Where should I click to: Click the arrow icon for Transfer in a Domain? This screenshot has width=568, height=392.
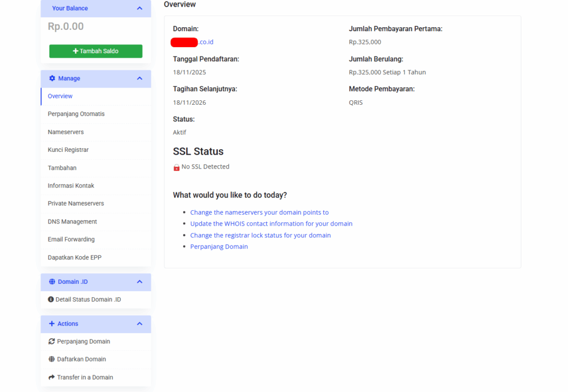pos(52,378)
